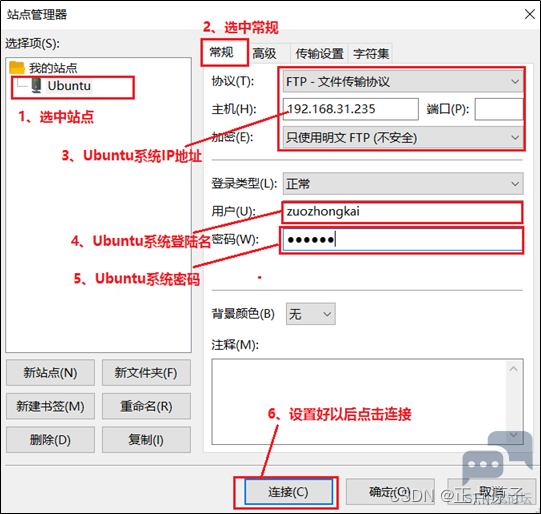Select the 字符集 tab
The width and height of the screenshot is (541, 514).
[x=371, y=53]
